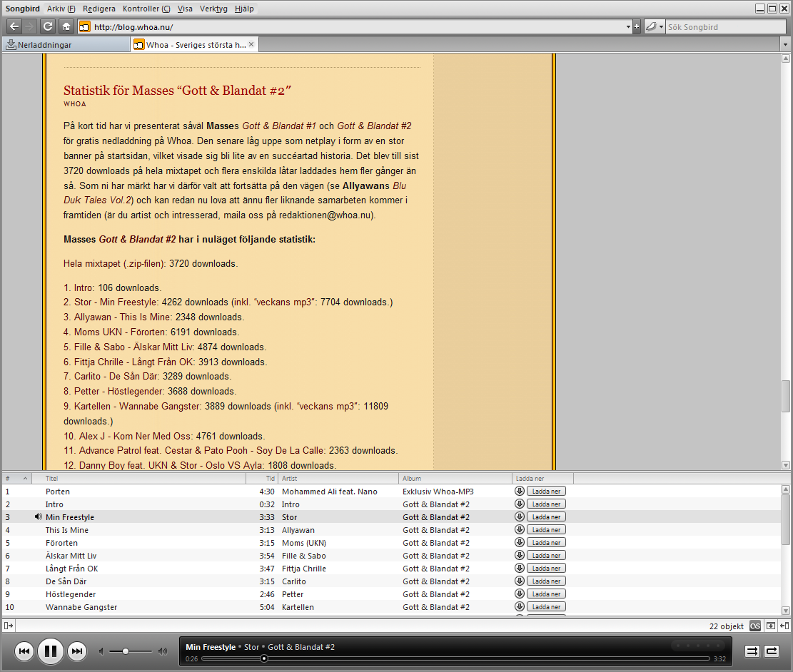Image resolution: width=793 pixels, height=672 pixels.
Task: Mute the volume using speaker icon
Action: point(101,651)
